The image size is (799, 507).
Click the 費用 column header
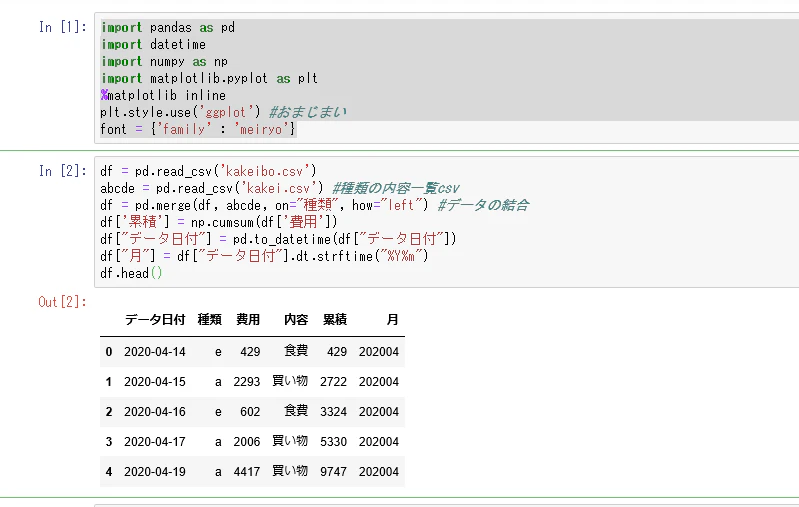click(x=248, y=319)
